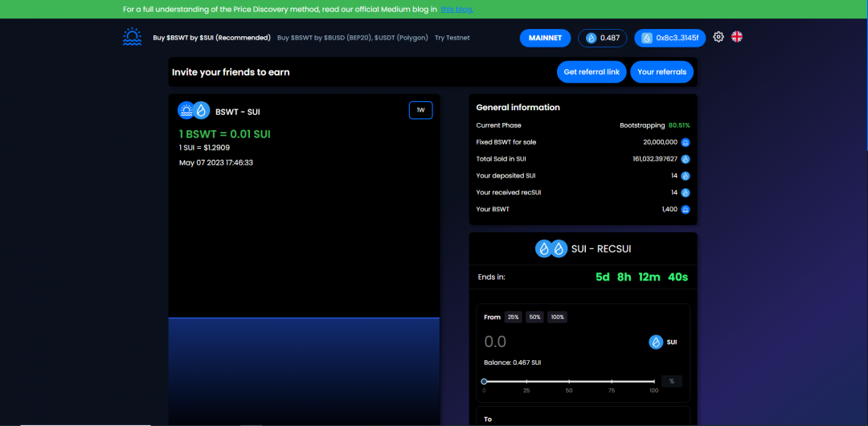Click the 50 mark on percentage slider
This screenshot has height=426, width=868.
tap(569, 382)
